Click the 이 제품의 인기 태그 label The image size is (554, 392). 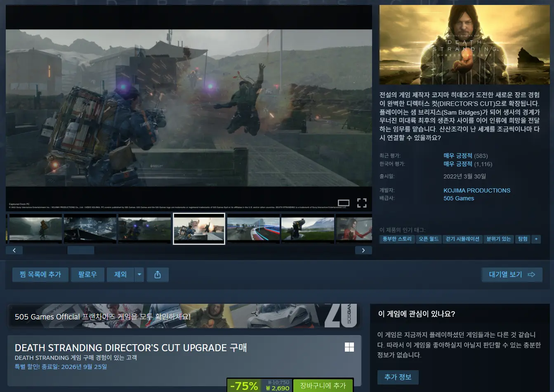coord(402,230)
